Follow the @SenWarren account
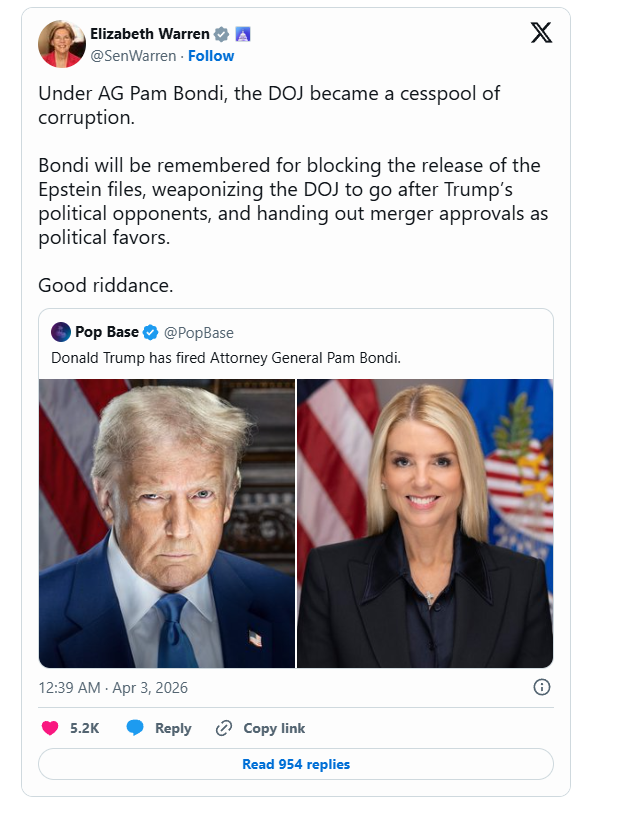The width and height of the screenshot is (624, 825). point(211,56)
